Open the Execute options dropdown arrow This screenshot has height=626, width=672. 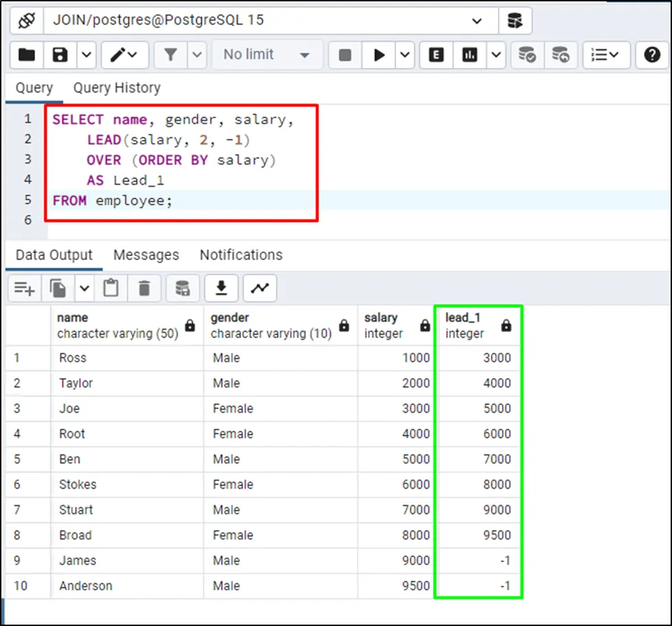pyautogui.click(x=405, y=55)
